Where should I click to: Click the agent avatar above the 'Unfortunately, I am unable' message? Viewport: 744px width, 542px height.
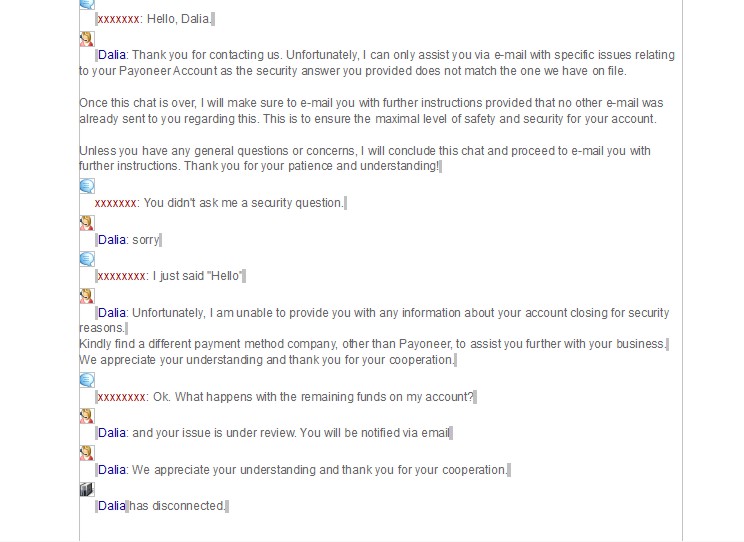87,296
